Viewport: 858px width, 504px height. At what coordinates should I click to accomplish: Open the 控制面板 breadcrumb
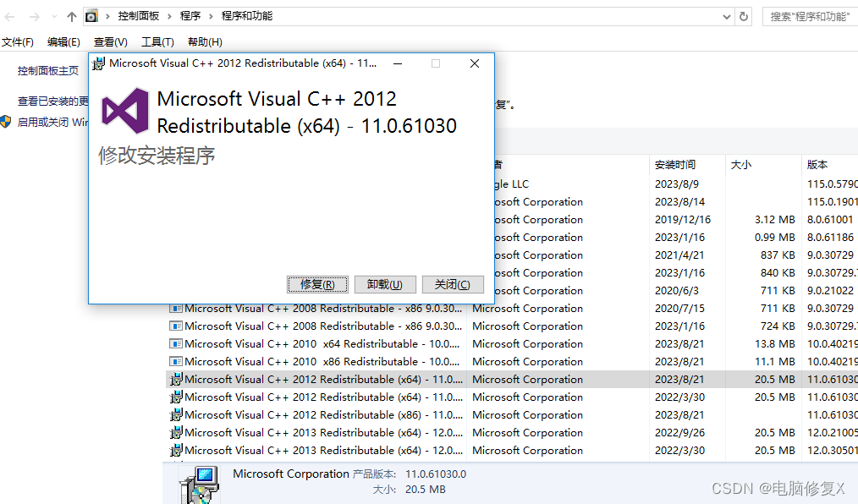point(139,16)
